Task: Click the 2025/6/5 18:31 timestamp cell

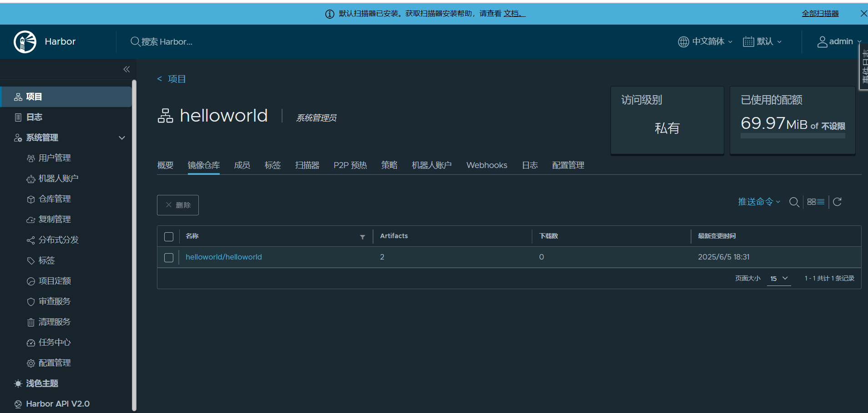Action: click(724, 257)
